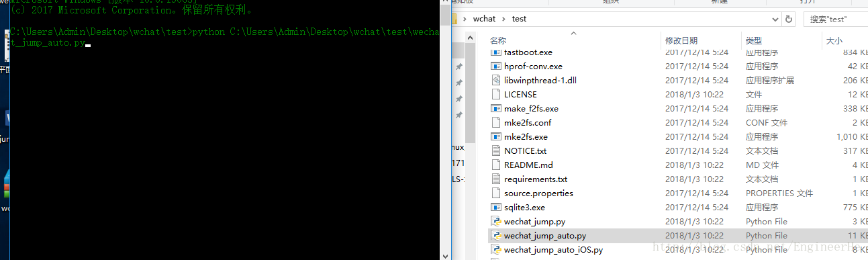
Task: Click the refresh icon beside the address bar
Action: point(789,19)
